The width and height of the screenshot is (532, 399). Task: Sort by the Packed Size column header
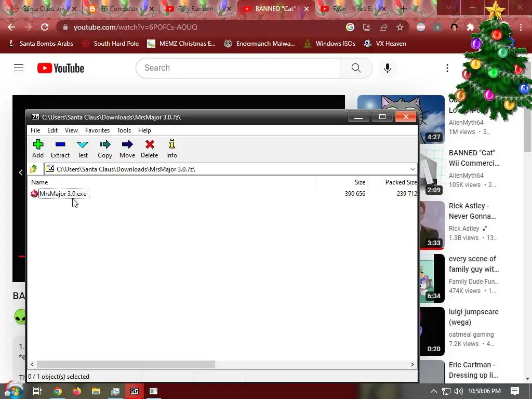(401, 182)
